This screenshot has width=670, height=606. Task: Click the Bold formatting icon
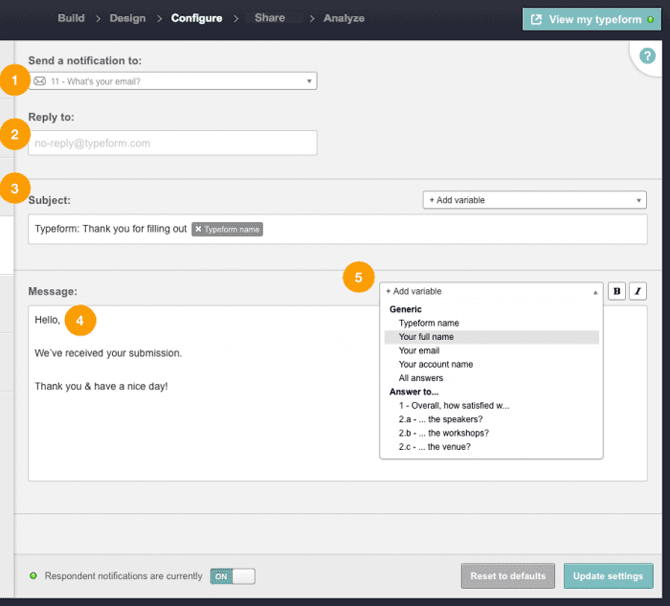click(617, 291)
